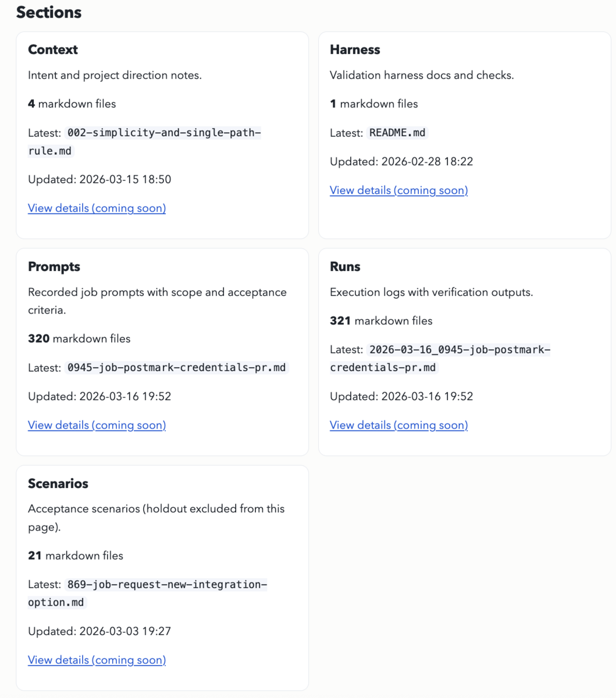Select the Prompts section heading
This screenshot has height=698, width=616.
[54, 266]
